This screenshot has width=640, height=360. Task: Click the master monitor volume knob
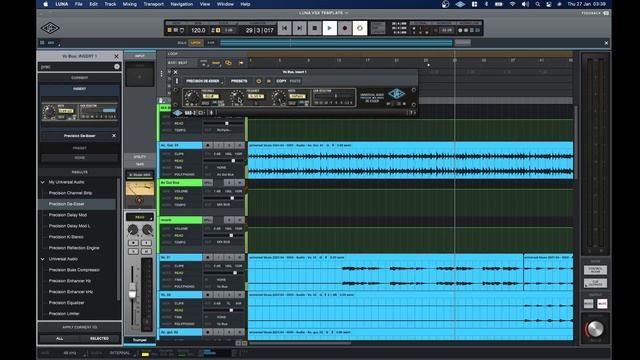click(595, 329)
